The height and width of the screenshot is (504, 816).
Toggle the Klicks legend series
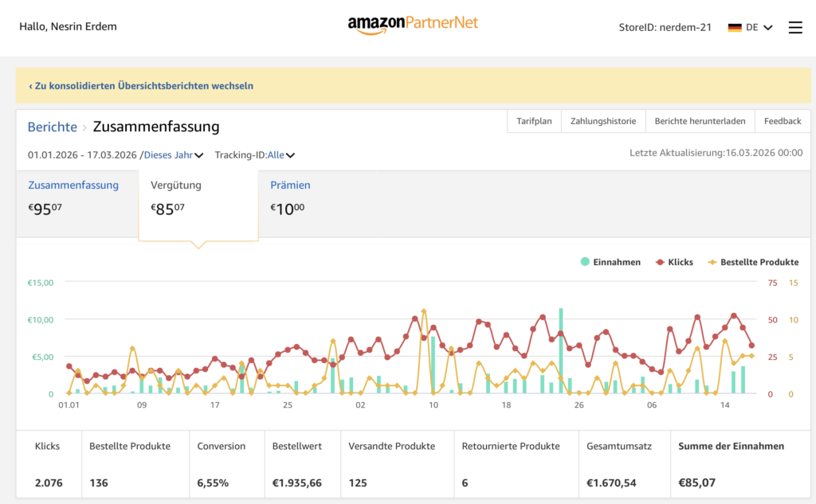[674, 262]
